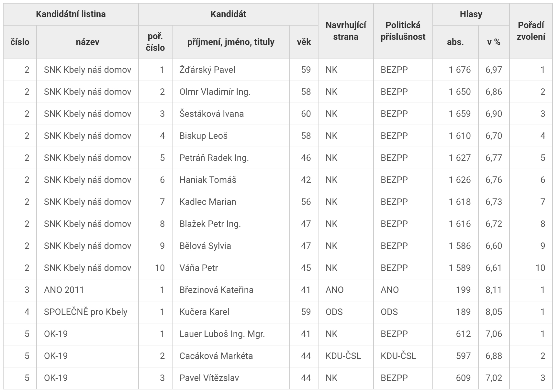Click candidate Šestáková Ivana

coord(212,114)
